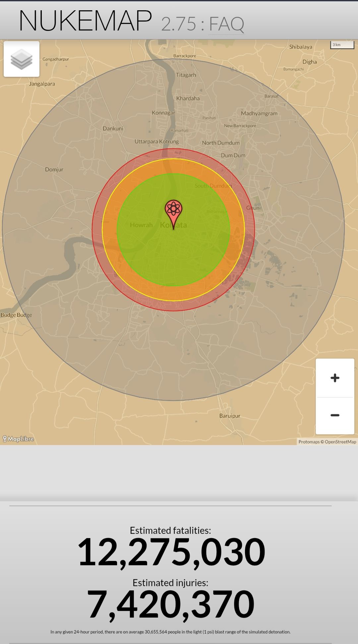Open the MapLibre logo link
Screen dimensions: 358x644
click(x=19, y=439)
